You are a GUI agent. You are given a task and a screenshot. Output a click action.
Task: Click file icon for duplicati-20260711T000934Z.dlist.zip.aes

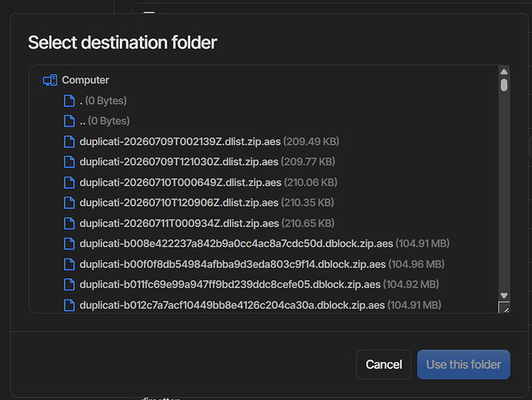(70, 223)
